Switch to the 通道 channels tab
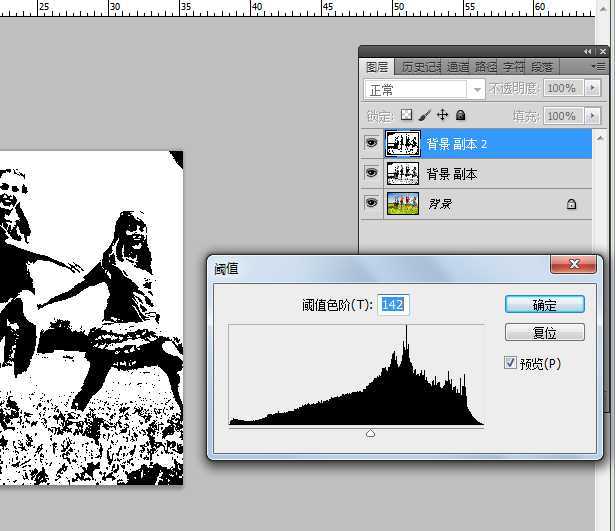The width and height of the screenshot is (615, 531). [x=458, y=67]
